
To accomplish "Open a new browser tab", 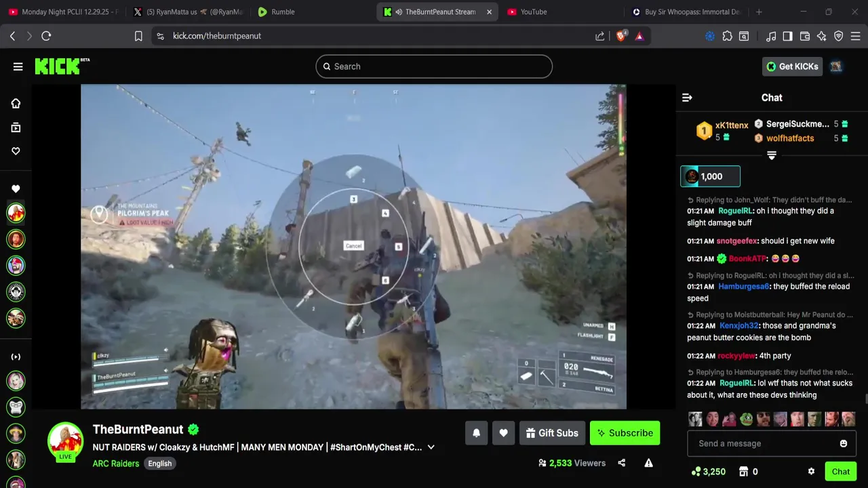I will pyautogui.click(x=759, y=12).
